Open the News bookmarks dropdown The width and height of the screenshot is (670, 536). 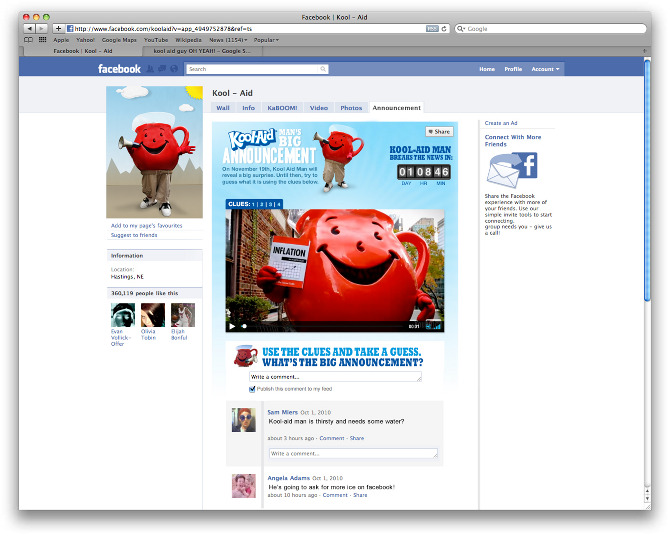tap(228, 40)
